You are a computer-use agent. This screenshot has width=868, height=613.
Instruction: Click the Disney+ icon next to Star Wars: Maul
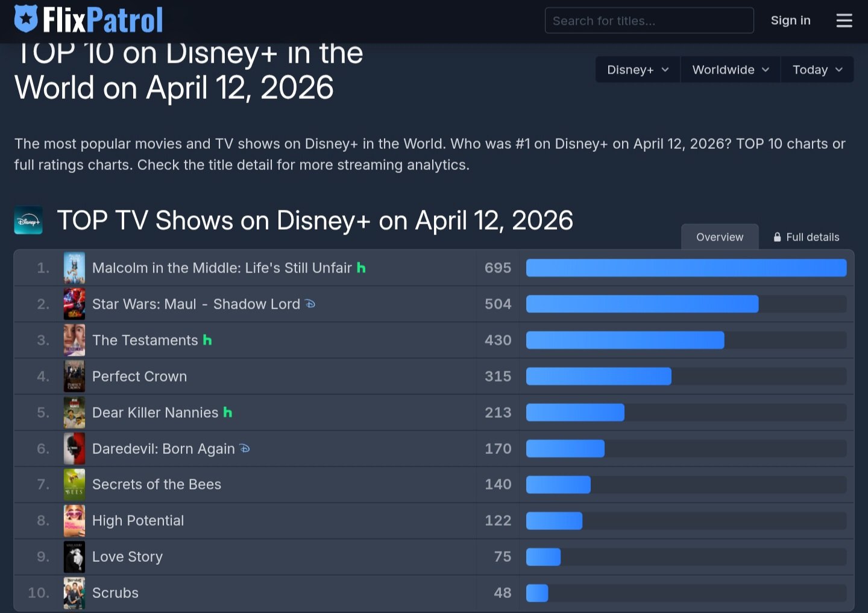coord(310,304)
